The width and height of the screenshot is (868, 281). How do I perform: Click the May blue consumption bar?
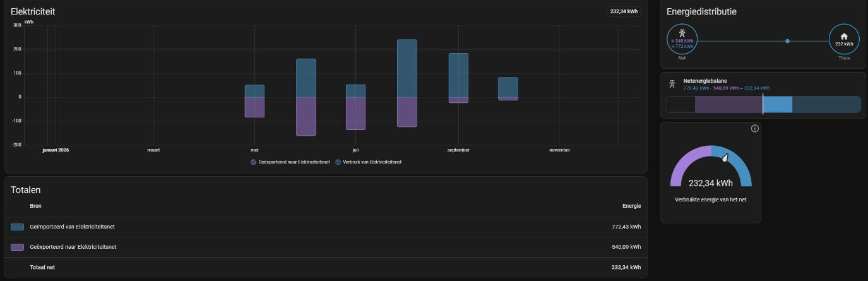[254, 91]
